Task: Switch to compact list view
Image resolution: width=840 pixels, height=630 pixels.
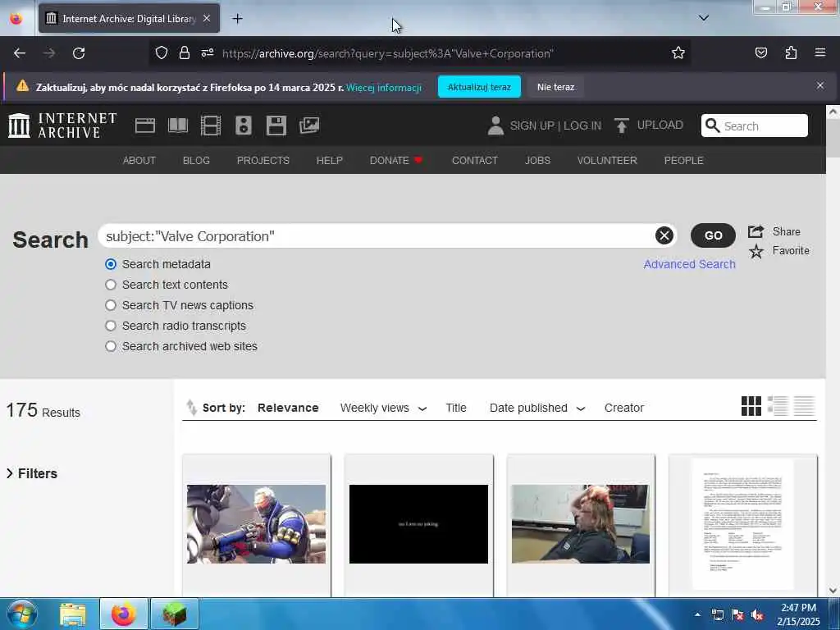Action: [804, 406]
